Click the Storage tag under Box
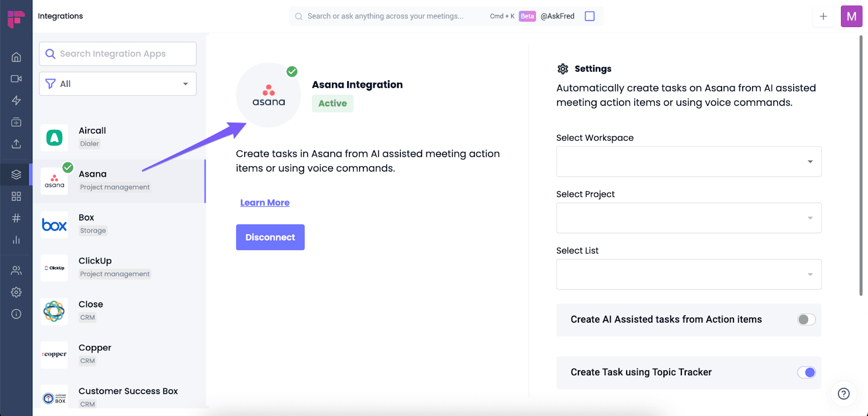 pyautogui.click(x=93, y=231)
